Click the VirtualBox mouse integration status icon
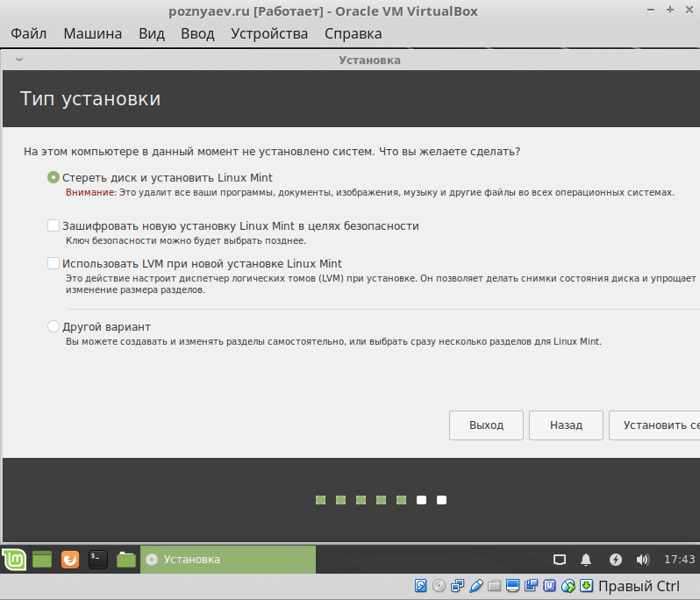The image size is (700, 600). [568, 586]
